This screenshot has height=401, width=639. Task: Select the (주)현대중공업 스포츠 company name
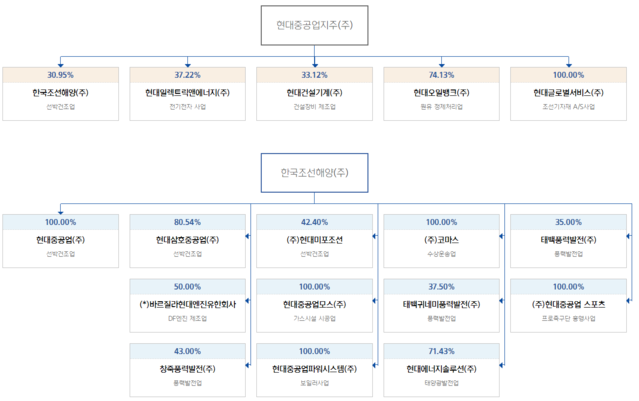(568, 304)
